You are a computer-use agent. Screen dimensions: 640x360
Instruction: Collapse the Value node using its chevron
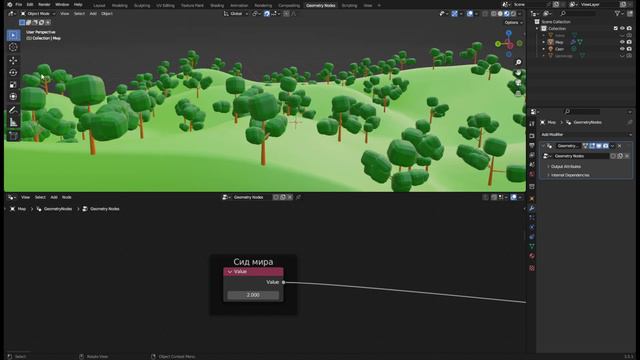(x=230, y=272)
